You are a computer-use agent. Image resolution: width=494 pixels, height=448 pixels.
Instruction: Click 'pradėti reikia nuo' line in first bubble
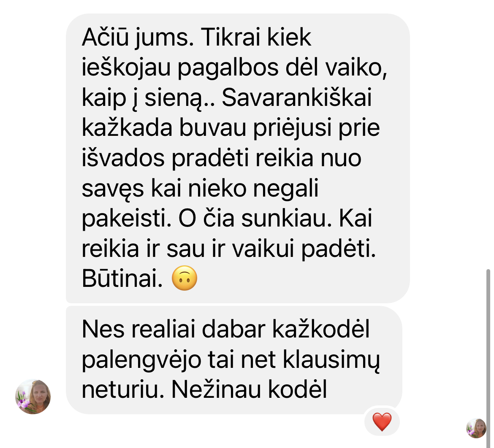(x=266, y=158)
